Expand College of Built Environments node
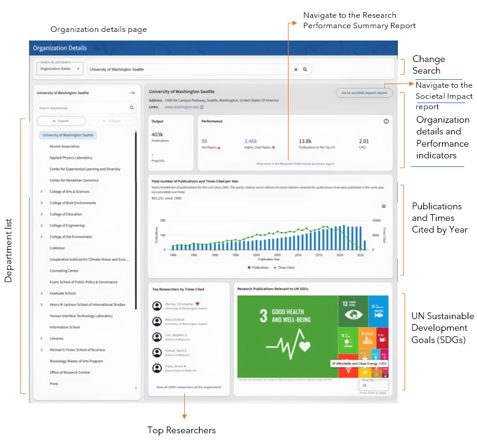 point(42,203)
